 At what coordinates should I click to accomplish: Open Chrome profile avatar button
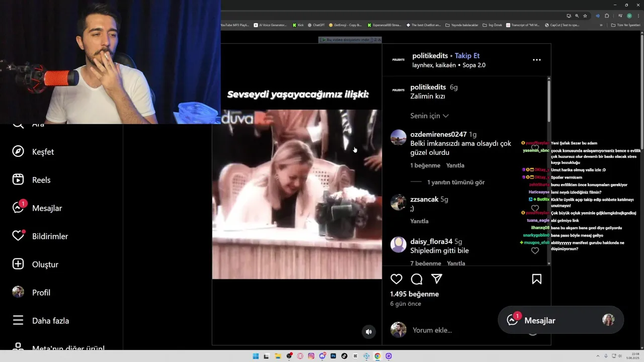[x=629, y=16]
